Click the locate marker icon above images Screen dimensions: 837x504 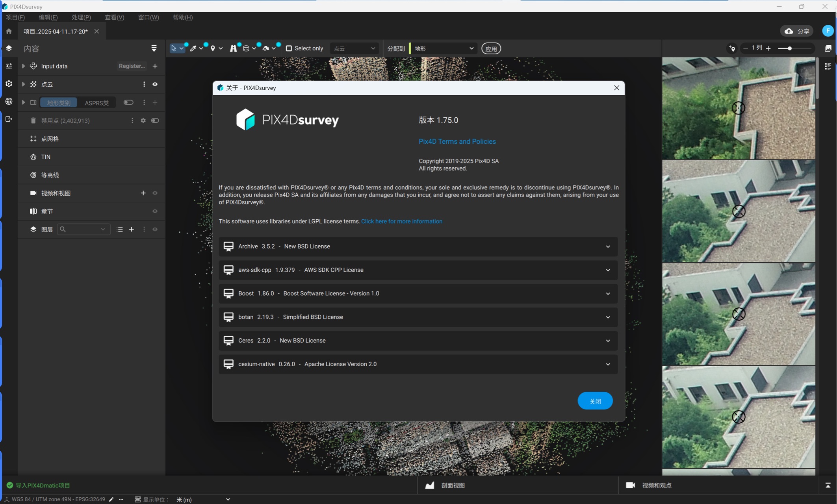732,48
